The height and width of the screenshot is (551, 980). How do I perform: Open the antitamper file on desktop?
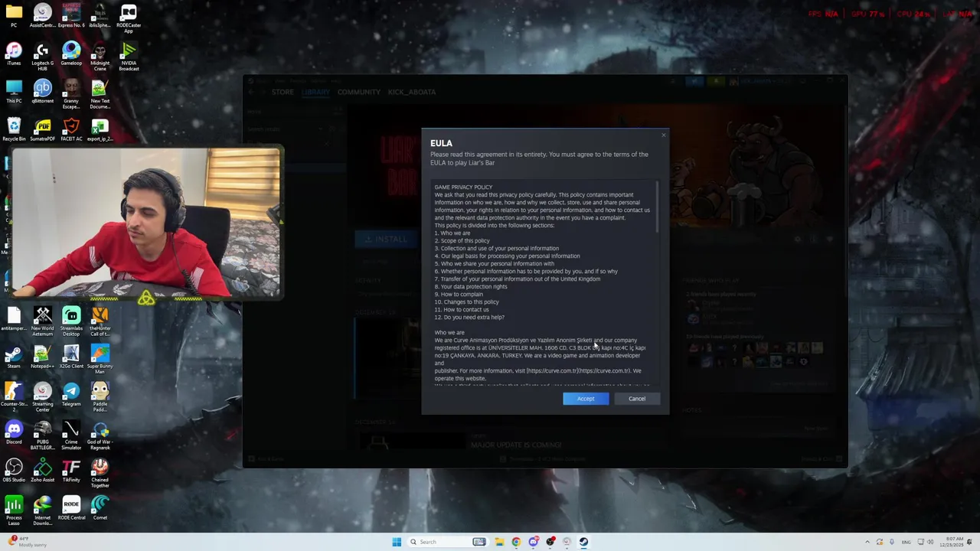(14, 320)
